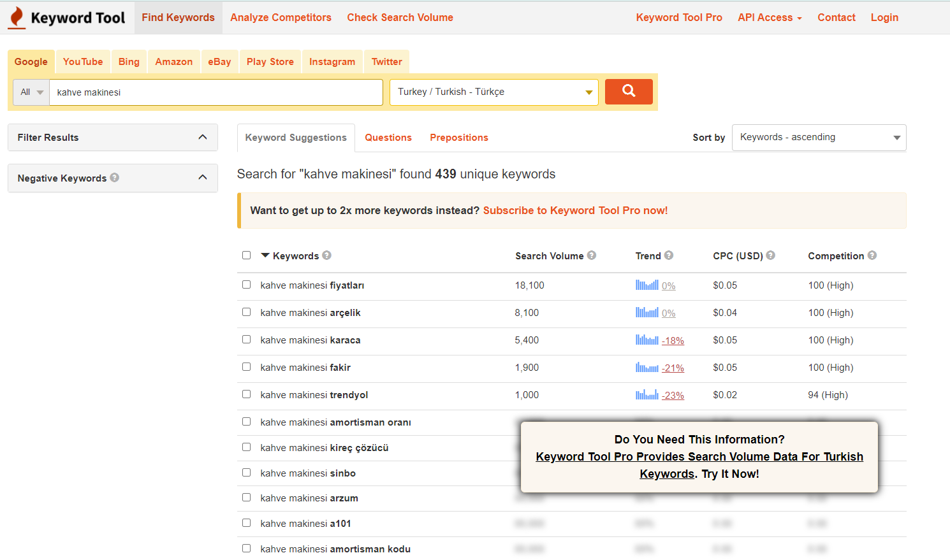The height and width of the screenshot is (560, 950).
Task: Select the Google platform tab
Action: (31, 62)
